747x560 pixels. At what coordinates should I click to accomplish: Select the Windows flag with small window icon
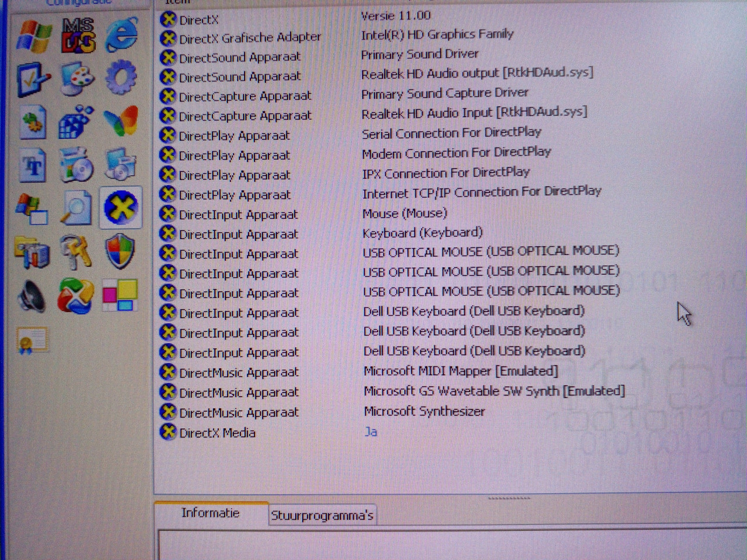[x=33, y=209]
